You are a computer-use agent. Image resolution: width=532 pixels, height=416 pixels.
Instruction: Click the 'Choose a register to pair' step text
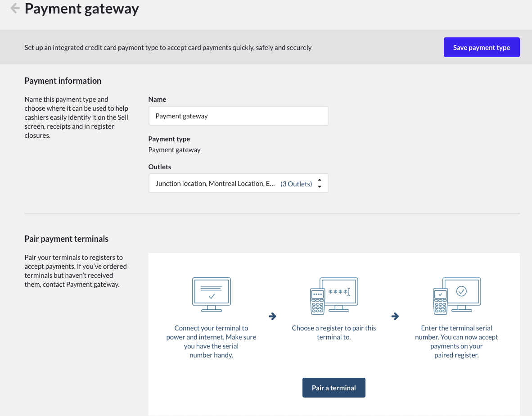tap(334, 332)
